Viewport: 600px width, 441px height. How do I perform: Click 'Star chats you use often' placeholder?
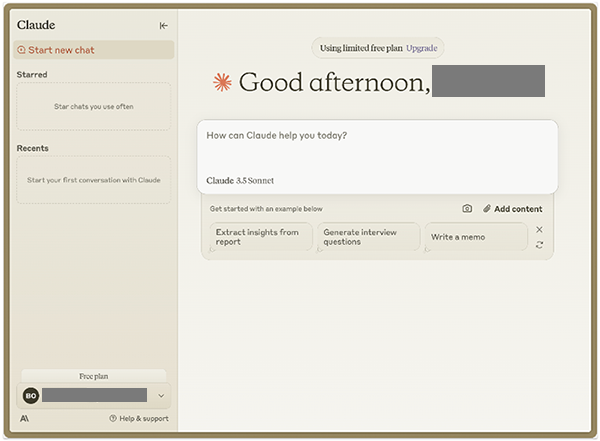(x=94, y=106)
